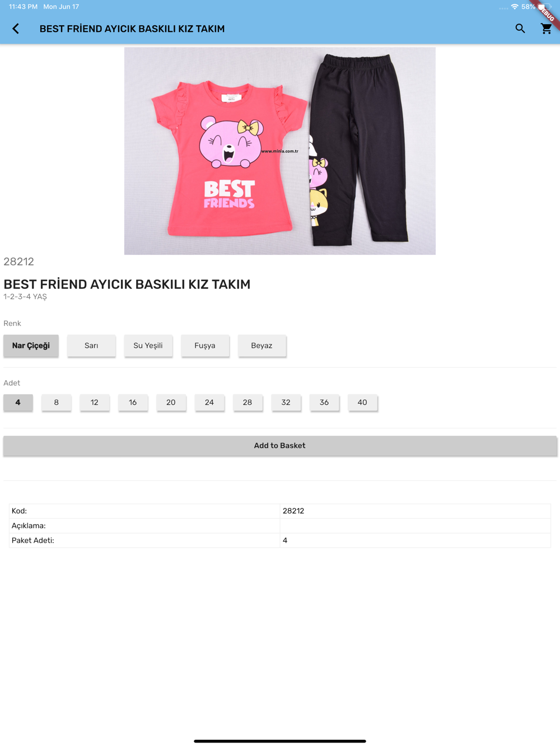The height and width of the screenshot is (747, 560).
Task: Open the product photo of the outfit
Action: click(x=280, y=151)
